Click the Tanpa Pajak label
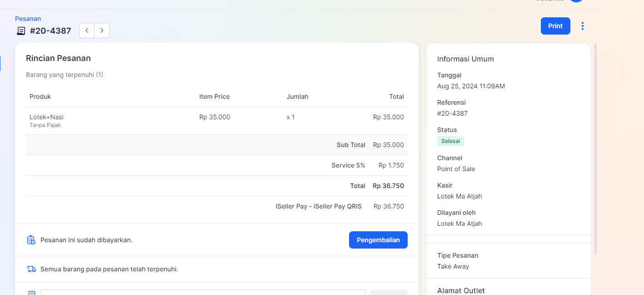 coord(45,125)
